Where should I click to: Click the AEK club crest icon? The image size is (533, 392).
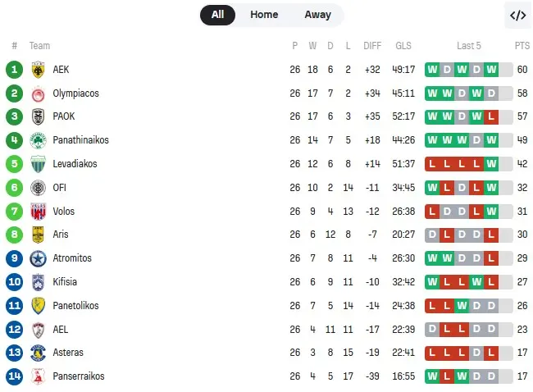38,70
